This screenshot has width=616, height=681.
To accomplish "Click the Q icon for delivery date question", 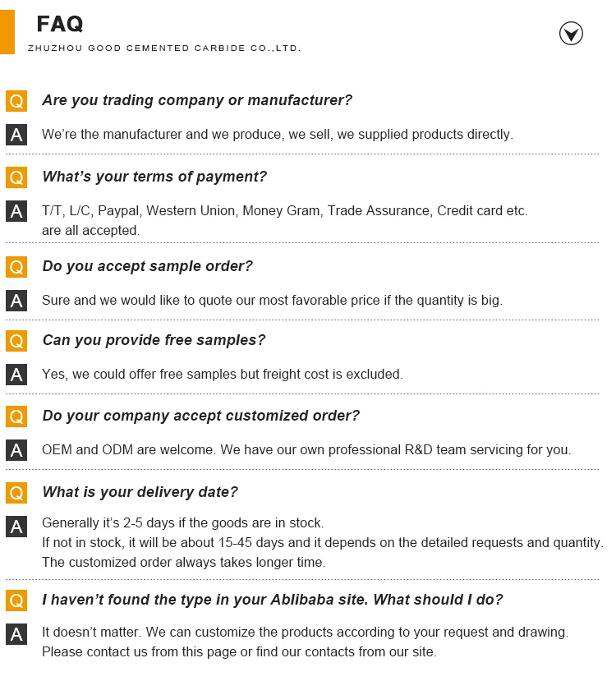I will coord(16,493).
